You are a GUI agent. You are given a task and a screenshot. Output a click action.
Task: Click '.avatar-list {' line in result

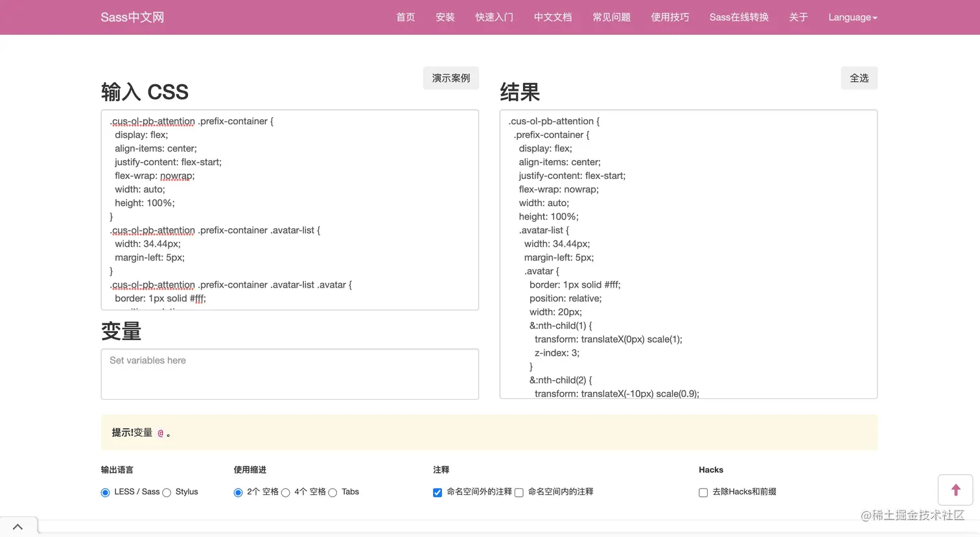[x=544, y=230]
